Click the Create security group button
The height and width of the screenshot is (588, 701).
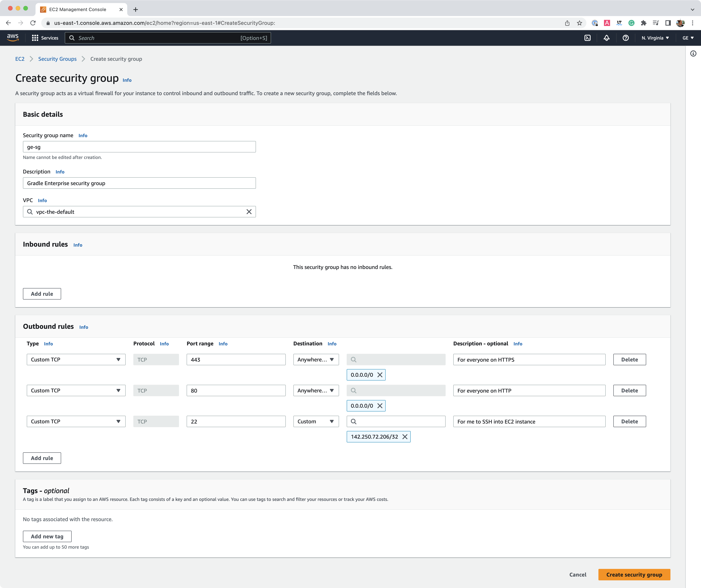click(x=634, y=575)
